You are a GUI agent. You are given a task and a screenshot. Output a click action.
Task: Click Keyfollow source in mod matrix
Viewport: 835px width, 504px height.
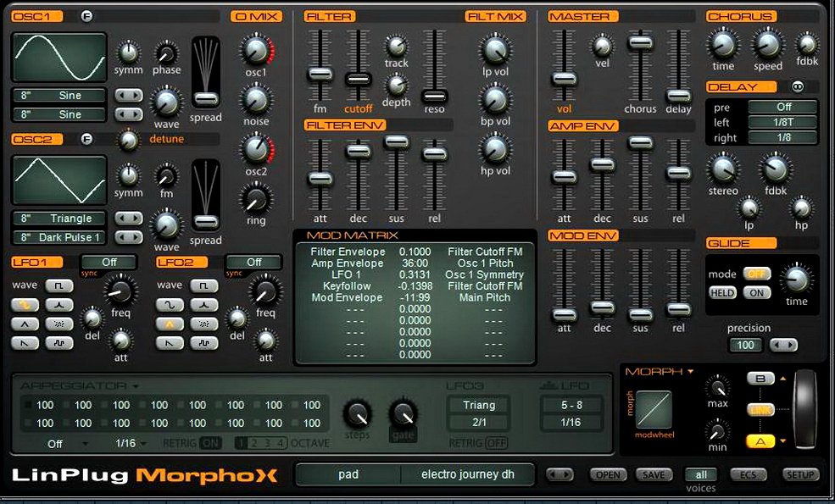tap(347, 285)
